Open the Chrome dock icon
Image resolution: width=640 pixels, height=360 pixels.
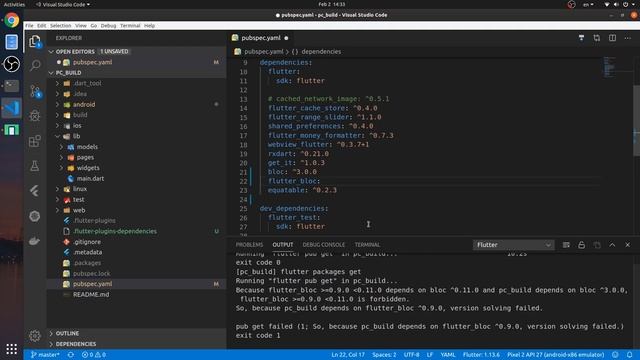click(x=11, y=20)
